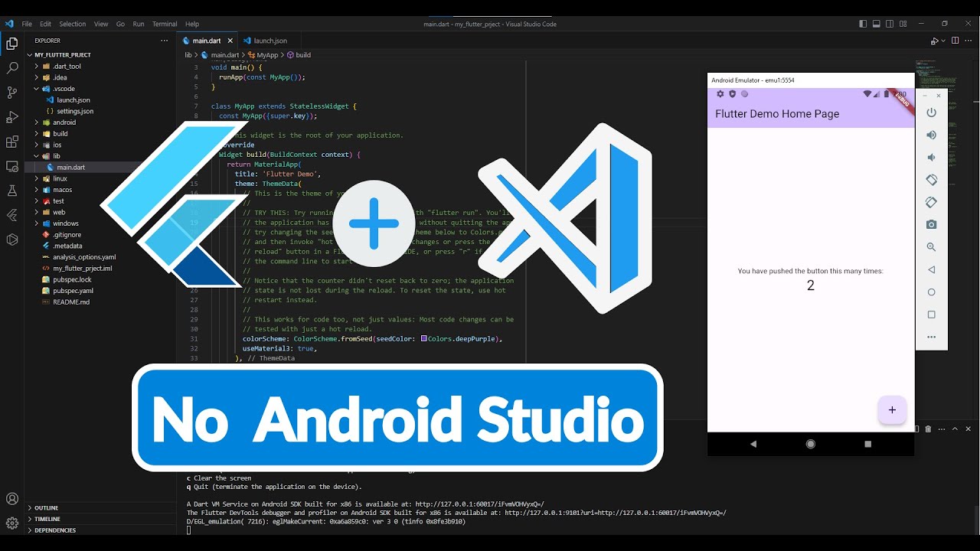The image size is (980, 551).
Task: Tap Android home button in navigation bar
Action: click(x=811, y=444)
